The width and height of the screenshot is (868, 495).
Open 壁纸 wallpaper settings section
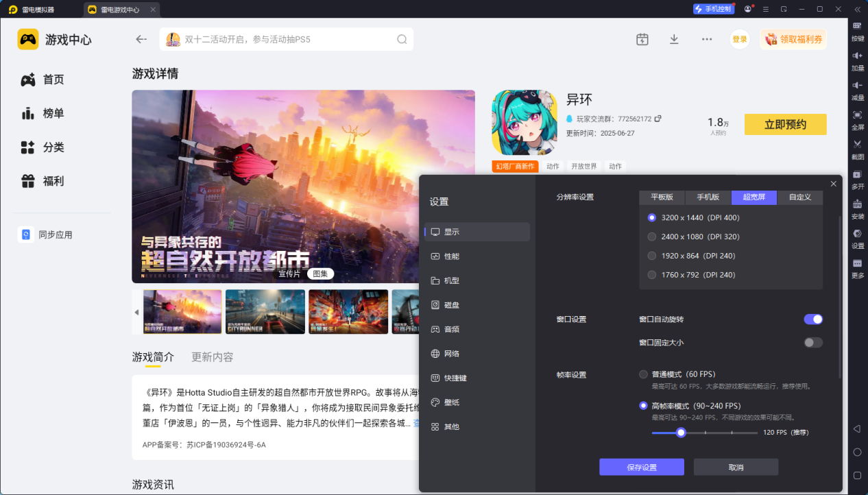(477, 402)
